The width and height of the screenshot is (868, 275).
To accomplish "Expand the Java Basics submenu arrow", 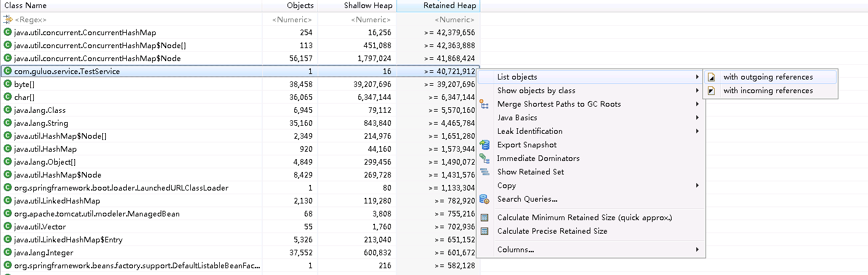I will pos(697,118).
